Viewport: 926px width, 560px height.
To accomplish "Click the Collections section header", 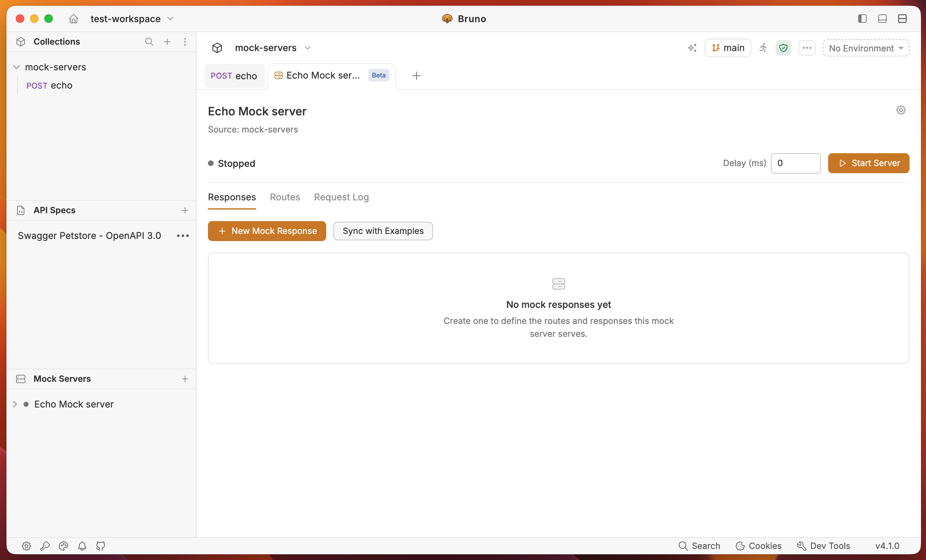I will click(57, 42).
